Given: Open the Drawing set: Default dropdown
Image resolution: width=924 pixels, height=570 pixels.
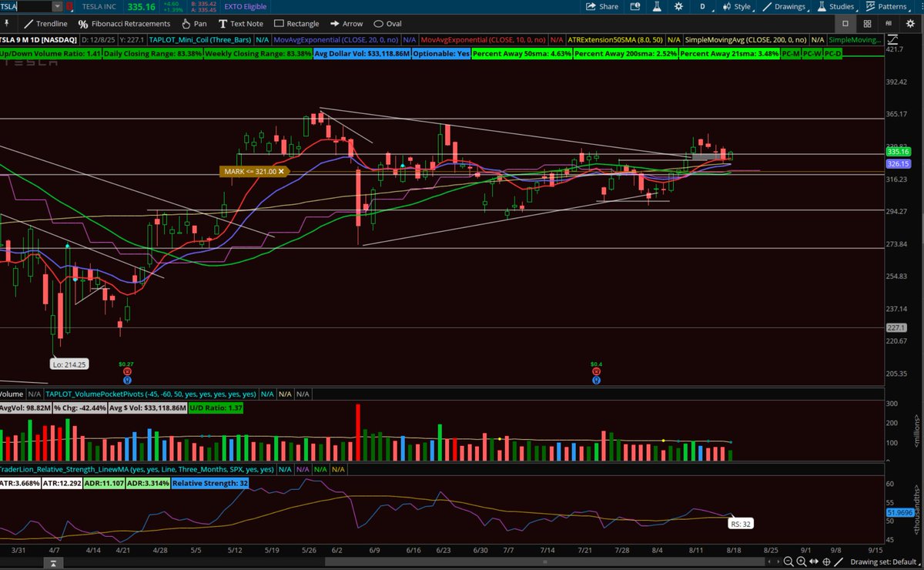Looking at the screenshot, I should [x=884, y=562].
